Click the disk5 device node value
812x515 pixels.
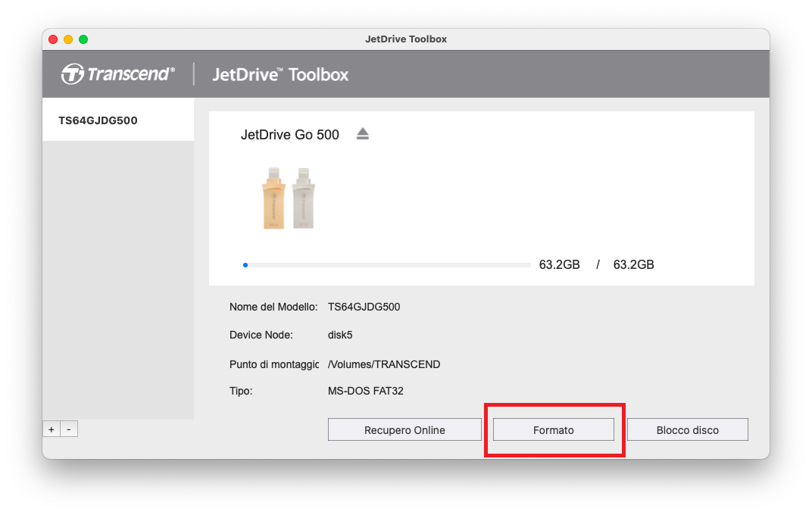(340, 335)
